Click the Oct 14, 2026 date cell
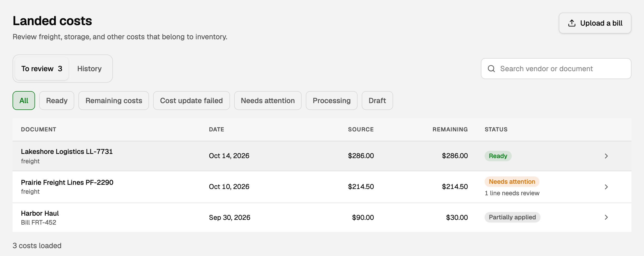644x256 pixels. click(229, 156)
